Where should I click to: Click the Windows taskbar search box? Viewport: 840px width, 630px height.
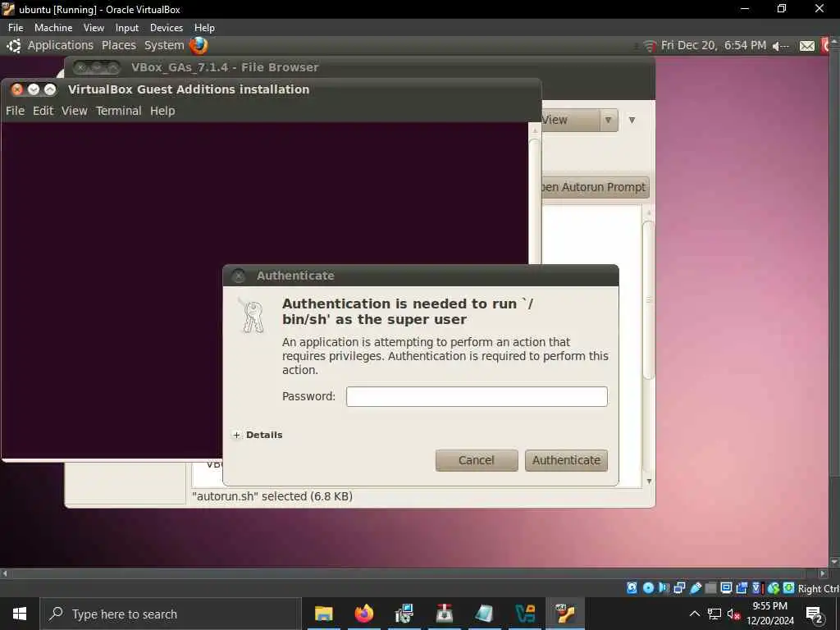pyautogui.click(x=171, y=614)
